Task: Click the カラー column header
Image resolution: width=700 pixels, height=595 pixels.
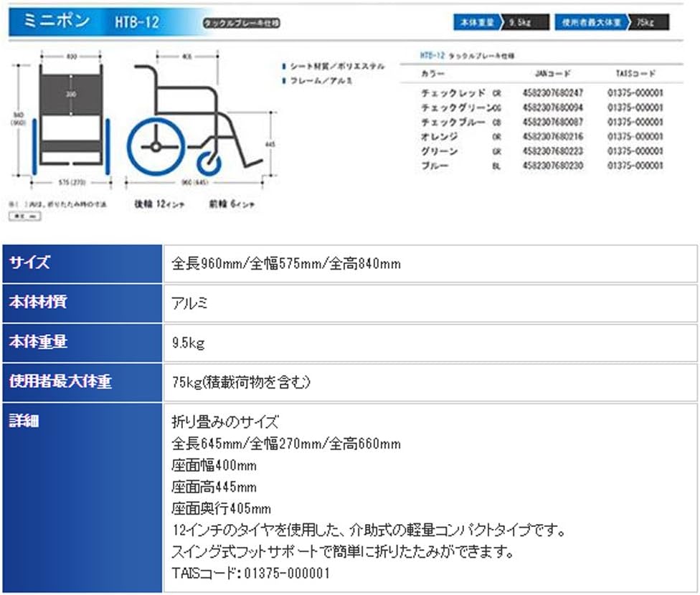Action: (432, 74)
